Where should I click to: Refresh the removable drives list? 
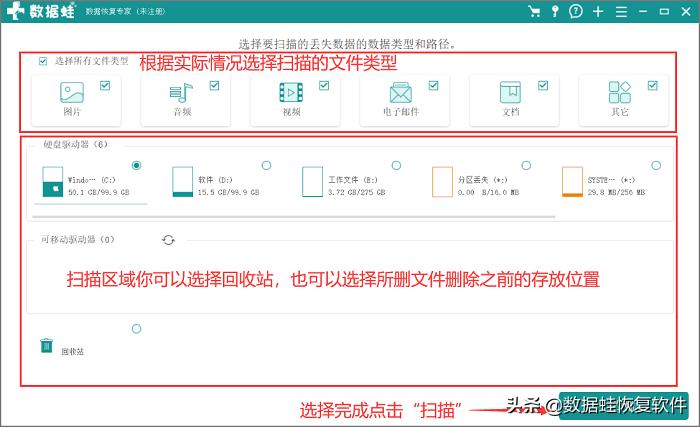pos(168,240)
